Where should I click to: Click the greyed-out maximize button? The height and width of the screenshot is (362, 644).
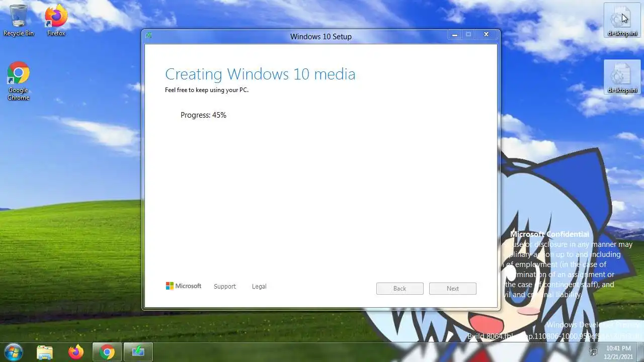(x=468, y=35)
